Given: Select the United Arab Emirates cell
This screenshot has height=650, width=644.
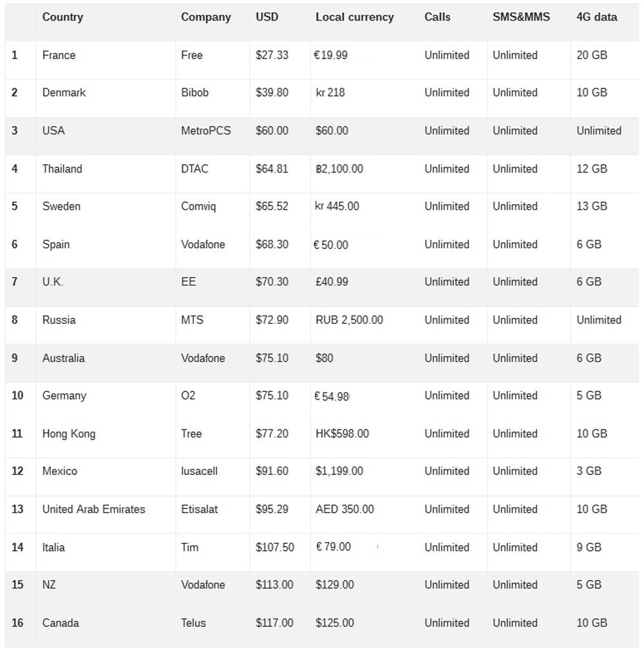Looking at the screenshot, I should click(x=94, y=509).
